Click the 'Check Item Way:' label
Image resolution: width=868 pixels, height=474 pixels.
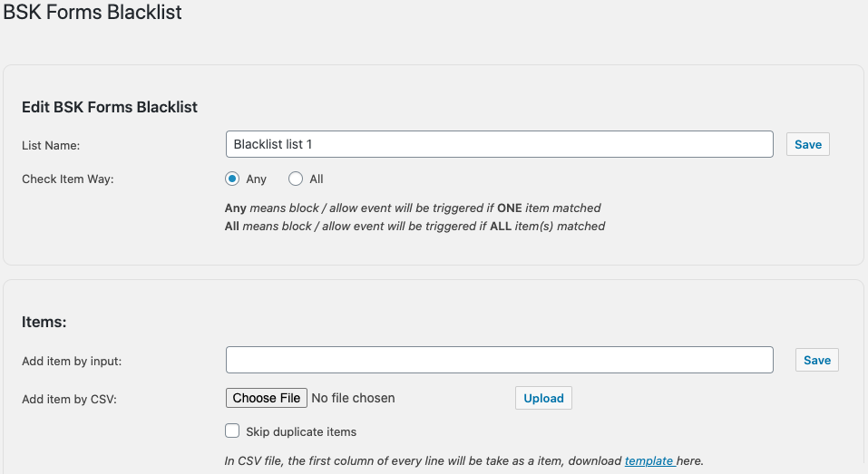pos(67,179)
